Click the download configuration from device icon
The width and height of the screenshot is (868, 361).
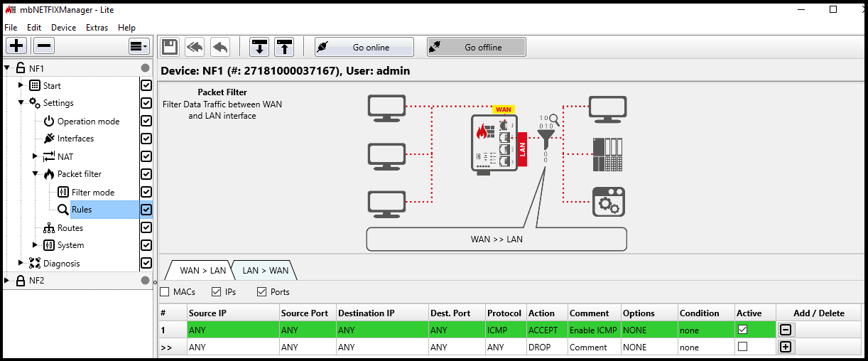(259, 47)
